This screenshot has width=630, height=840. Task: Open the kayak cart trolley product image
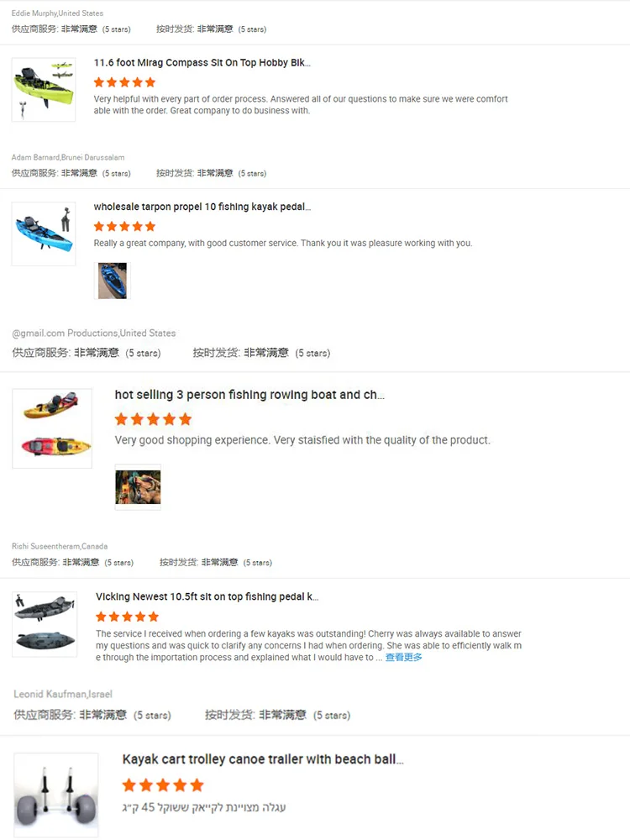pos(56,795)
